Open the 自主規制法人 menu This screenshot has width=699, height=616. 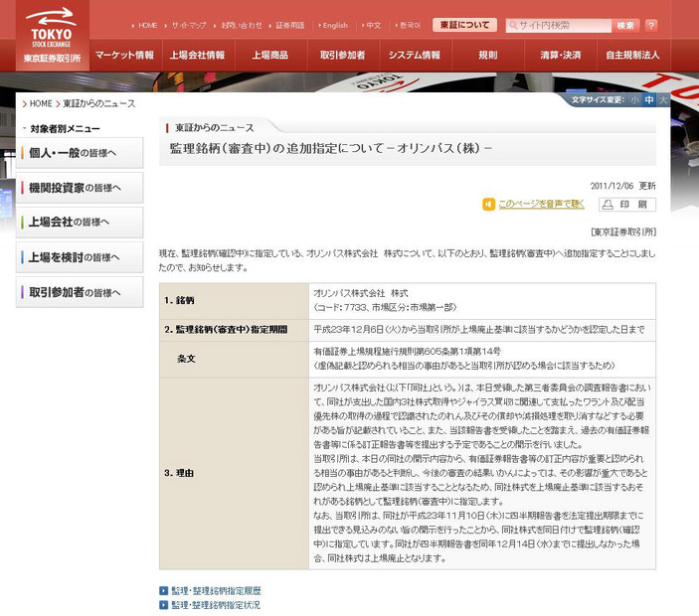tap(632, 55)
